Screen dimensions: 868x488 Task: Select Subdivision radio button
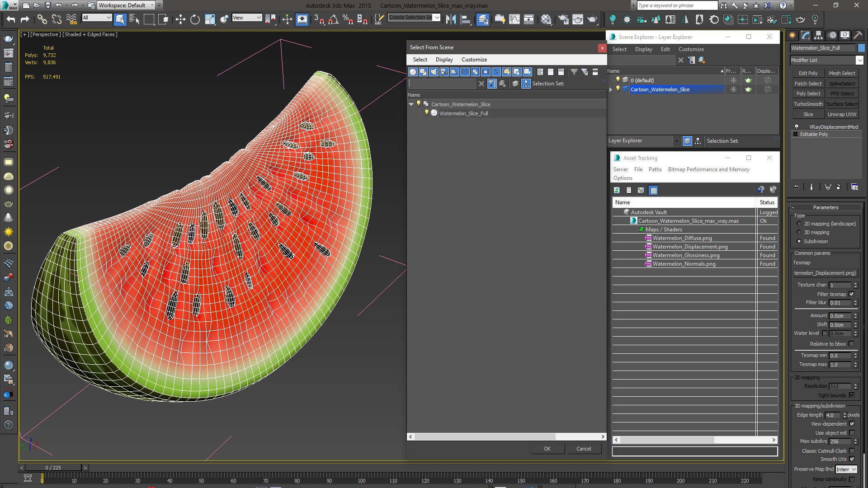tap(799, 241)
